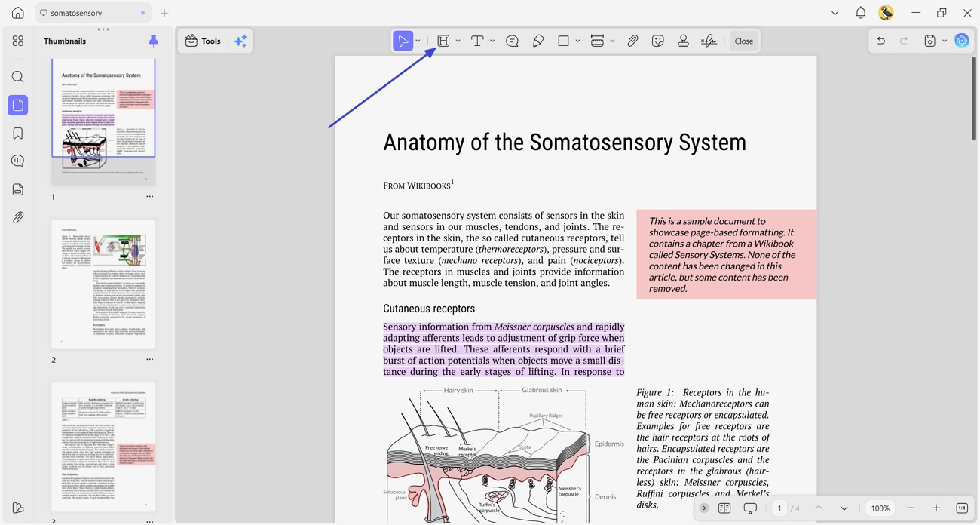Toggle the pin on Thumbnails panel
This screenshot has height=525, width=980.
pyautogui.click(x=153, y=41)
